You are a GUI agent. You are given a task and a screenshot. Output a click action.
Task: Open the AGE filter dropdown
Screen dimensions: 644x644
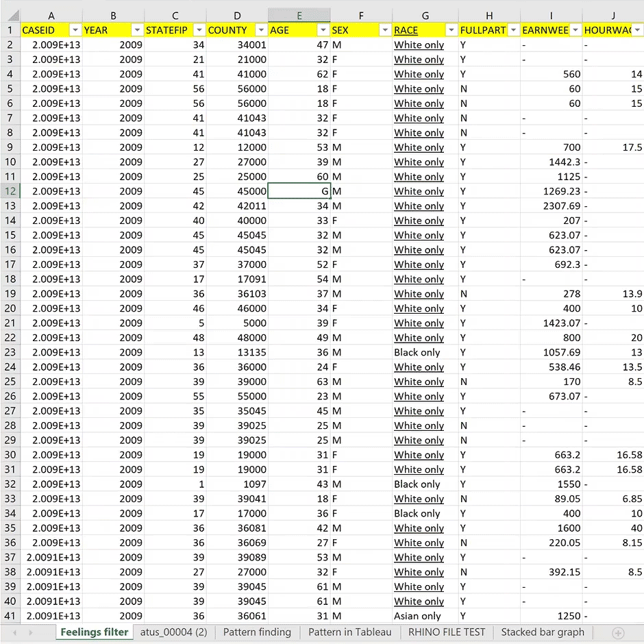click(323, 30)
